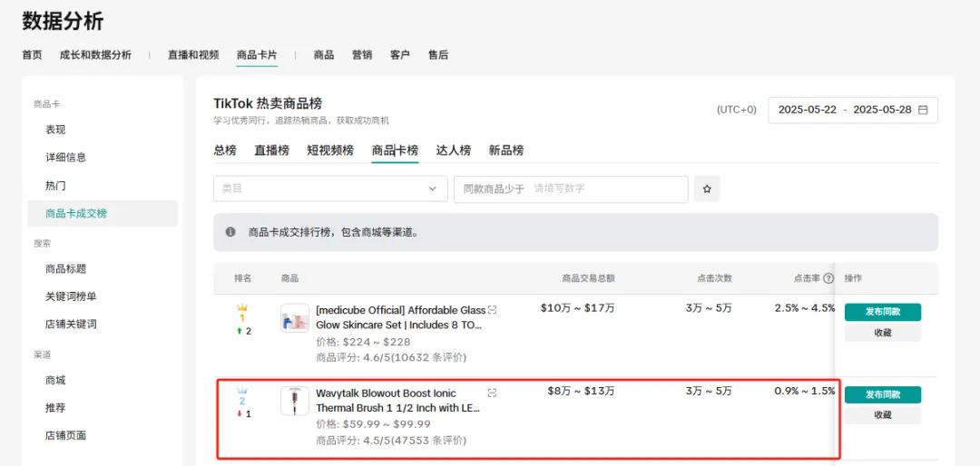This screenshot has width=980, height=466.
Task: Select the 商品卡片 top navigation tab
Action: point(257,55)
